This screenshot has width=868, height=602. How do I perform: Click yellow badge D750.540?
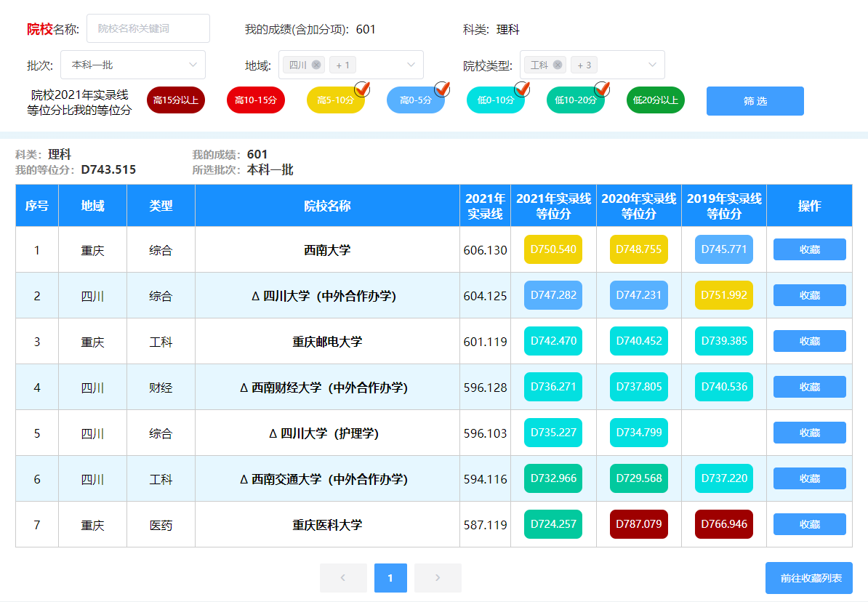(x=553, y=249)
